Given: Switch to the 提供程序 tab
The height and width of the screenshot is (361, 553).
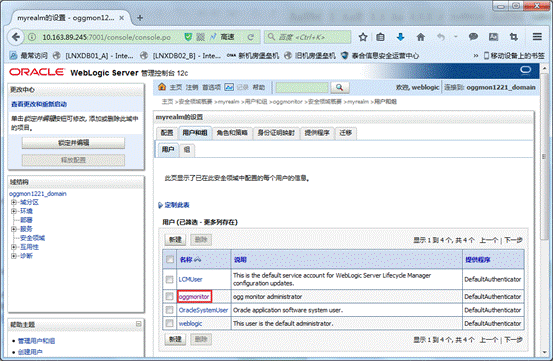Looking at the screenshot, I should coord(317,133).
